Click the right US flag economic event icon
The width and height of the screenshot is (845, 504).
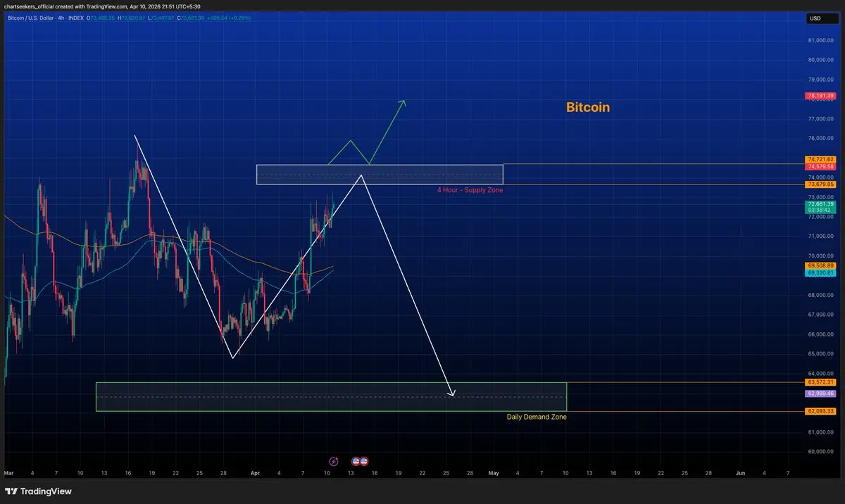pos(364,461)
